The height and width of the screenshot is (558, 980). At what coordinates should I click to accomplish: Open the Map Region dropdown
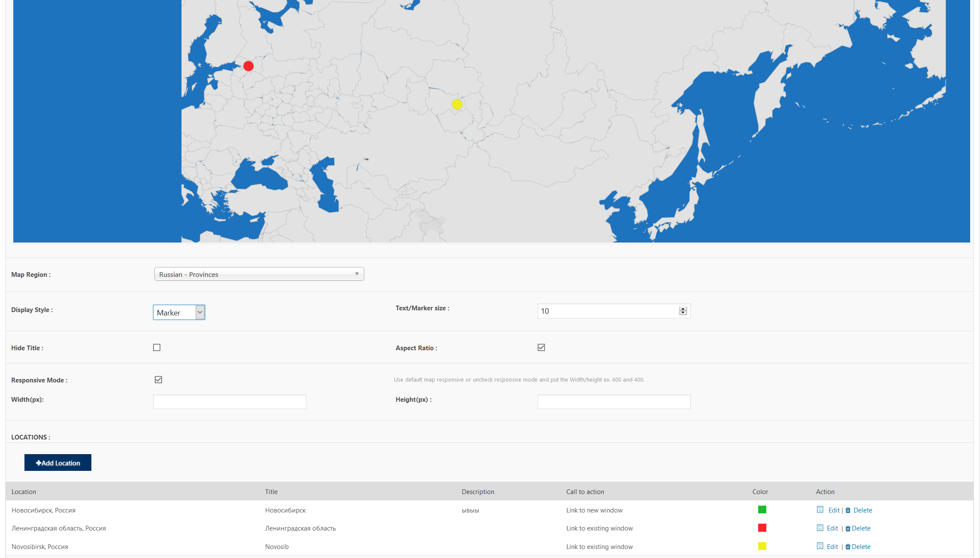[x=259, y=274]
